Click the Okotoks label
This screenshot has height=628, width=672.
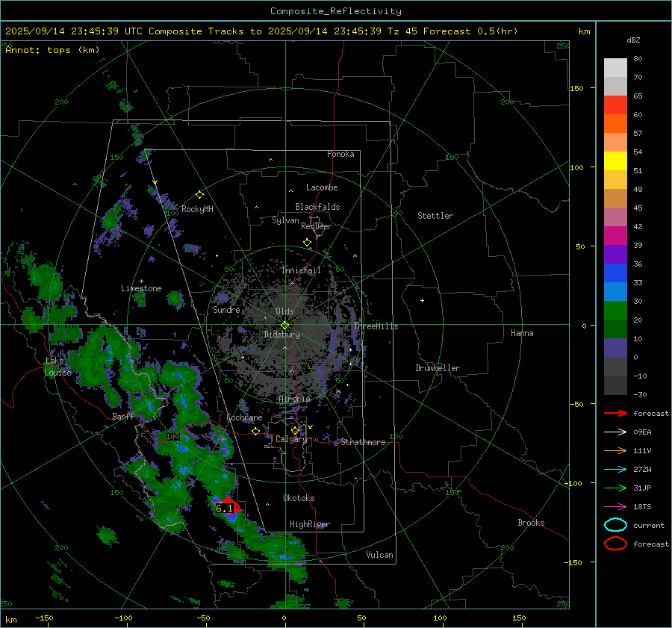tap(299, 498)
